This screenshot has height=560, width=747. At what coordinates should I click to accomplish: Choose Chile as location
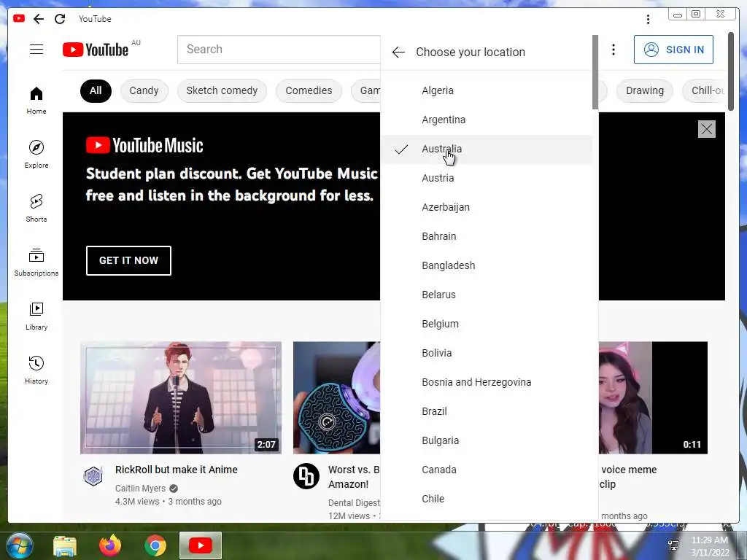487,499
